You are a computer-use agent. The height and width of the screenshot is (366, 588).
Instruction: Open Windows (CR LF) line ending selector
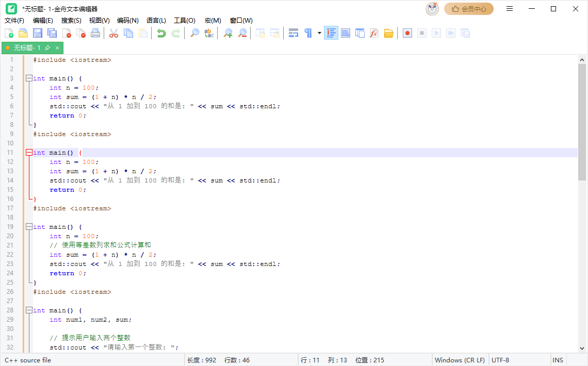(460, 360)
